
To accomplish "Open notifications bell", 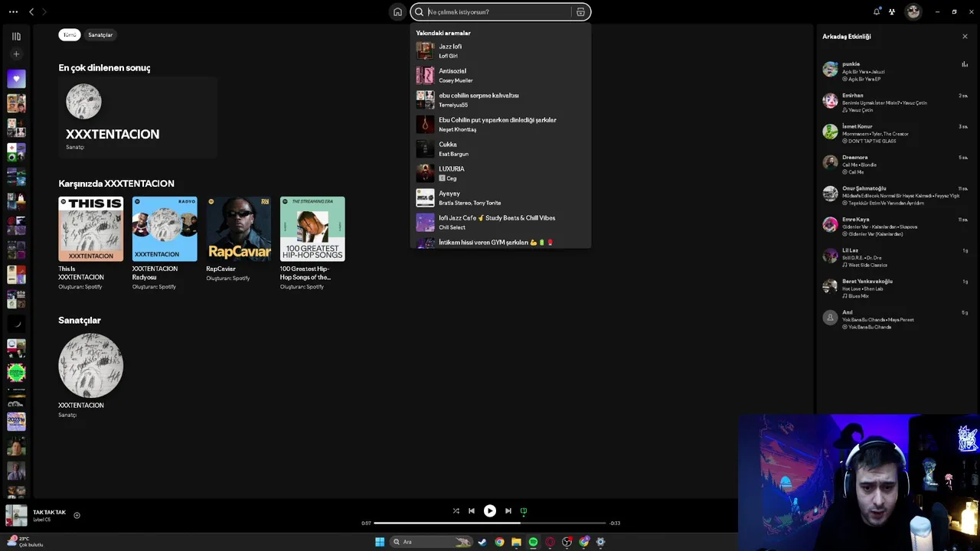I will coord(877,11).
